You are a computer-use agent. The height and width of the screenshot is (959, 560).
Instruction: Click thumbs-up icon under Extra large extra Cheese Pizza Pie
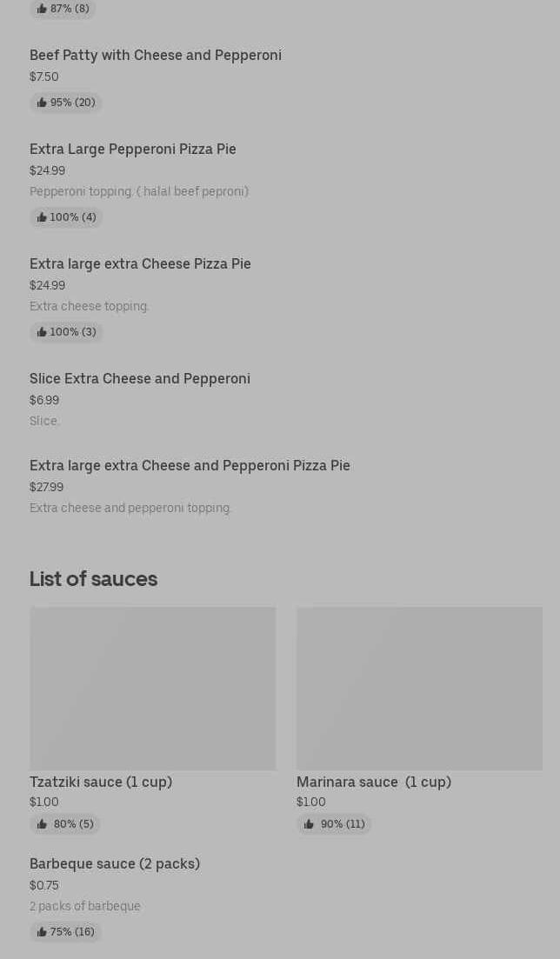pos(42,332)
